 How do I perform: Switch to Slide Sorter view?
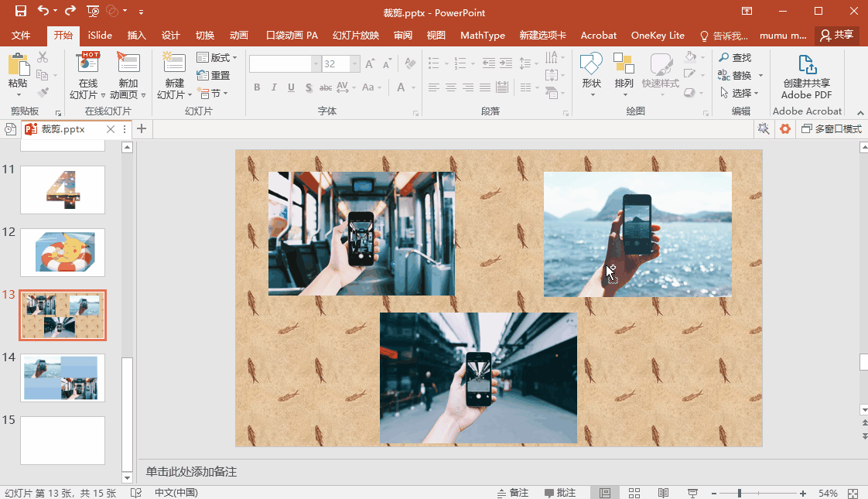(634, 493)
